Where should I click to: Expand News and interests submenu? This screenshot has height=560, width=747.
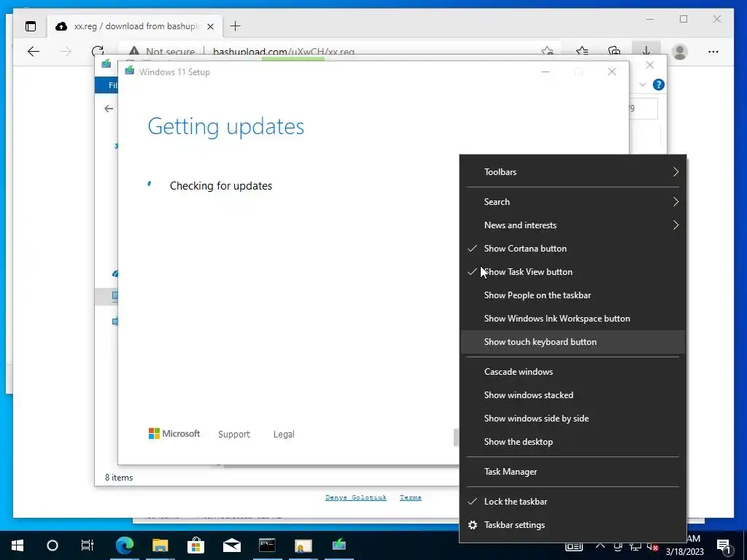click(x=573, y=225)
